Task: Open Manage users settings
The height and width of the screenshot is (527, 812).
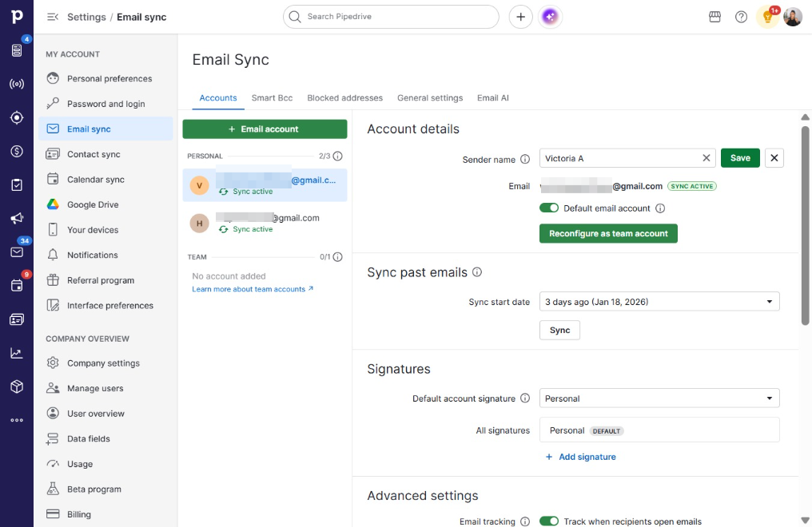Action: (105, 388)
